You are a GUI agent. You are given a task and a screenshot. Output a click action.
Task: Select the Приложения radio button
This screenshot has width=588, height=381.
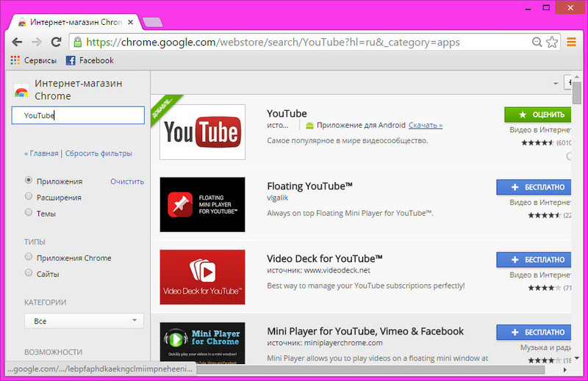point(29,180)
